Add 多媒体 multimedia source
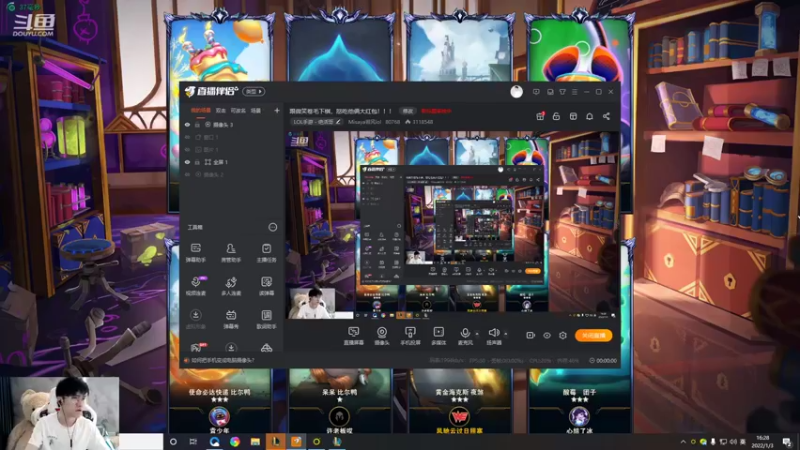Image resolution: width=800 pixels, height=450 pixels. (439, 336)
